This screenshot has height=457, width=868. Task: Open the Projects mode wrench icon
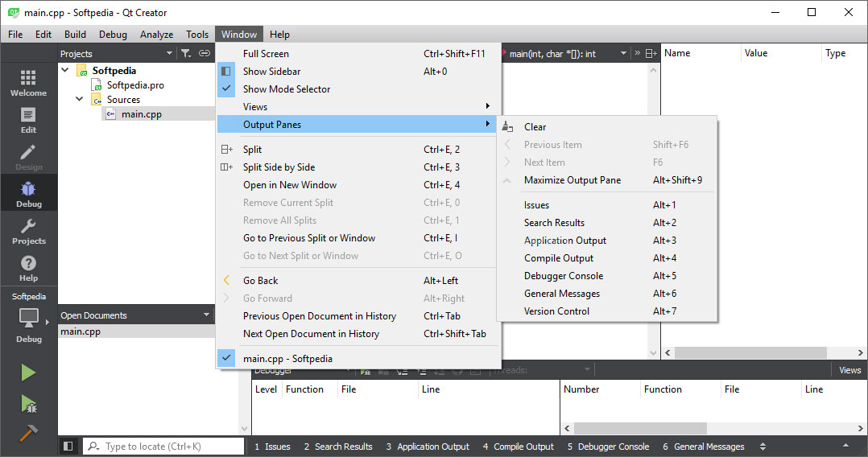click(28, 231)
